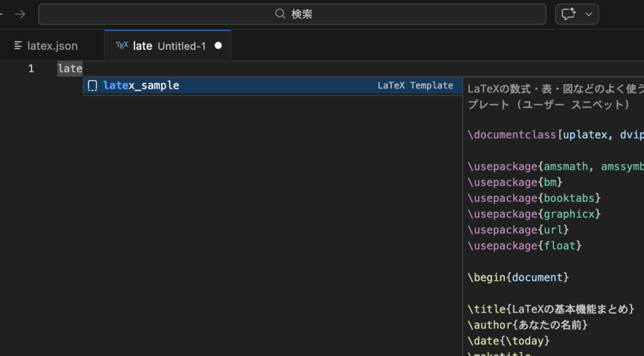The image size is (644, 356).
Task: Click the snippet icon beside latex_sample
Action: pos(92,86)
